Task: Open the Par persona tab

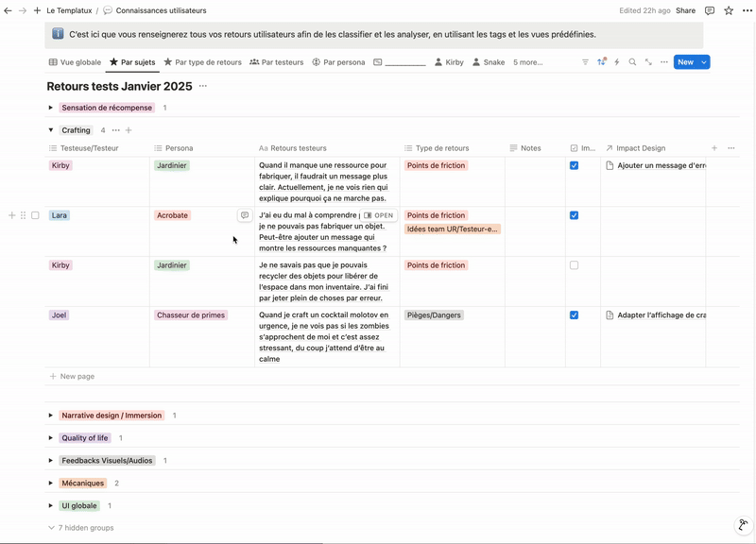Action: point(338,62)
